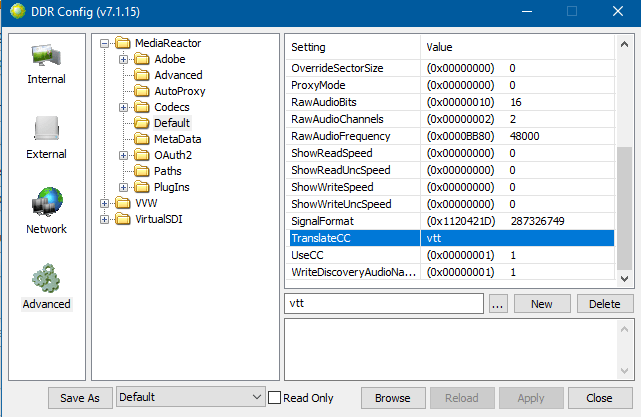
Task: Minimize the DDR Config window
Action: click(x=527, y=11)
